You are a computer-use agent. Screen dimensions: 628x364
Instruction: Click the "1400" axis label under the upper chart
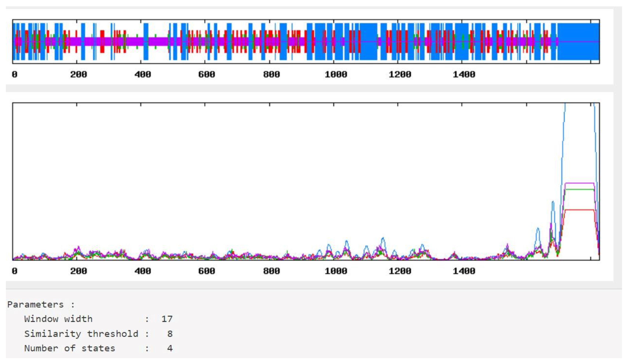pyautogui.click(x=464, y=74)
